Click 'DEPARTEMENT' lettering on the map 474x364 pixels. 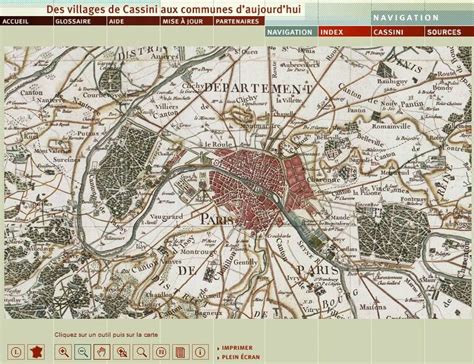pos(258,88)
